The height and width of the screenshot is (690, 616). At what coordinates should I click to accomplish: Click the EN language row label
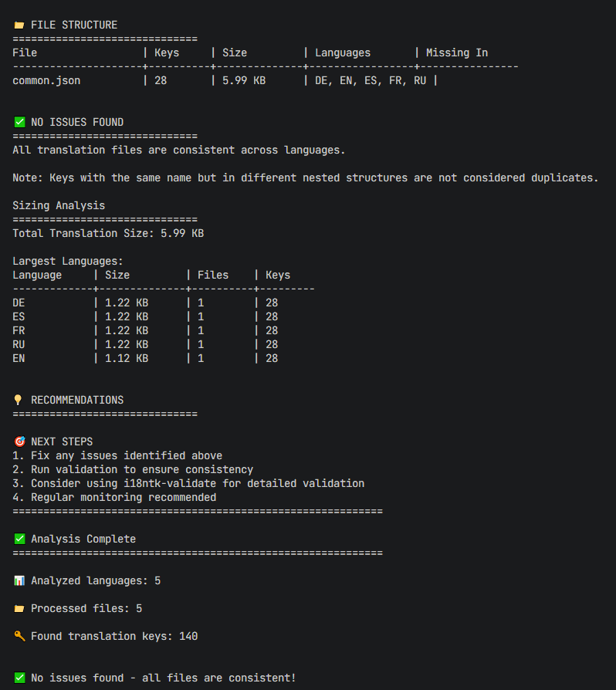point(19,358)
